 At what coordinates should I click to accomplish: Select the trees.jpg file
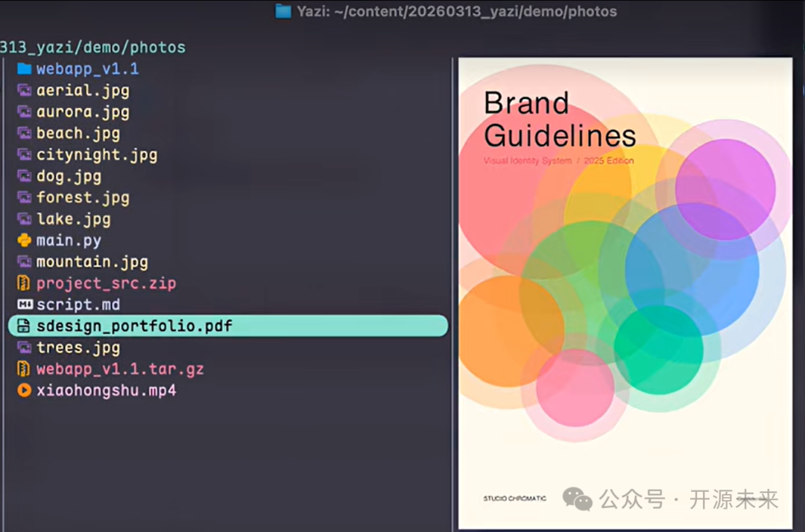coord(78,348)
